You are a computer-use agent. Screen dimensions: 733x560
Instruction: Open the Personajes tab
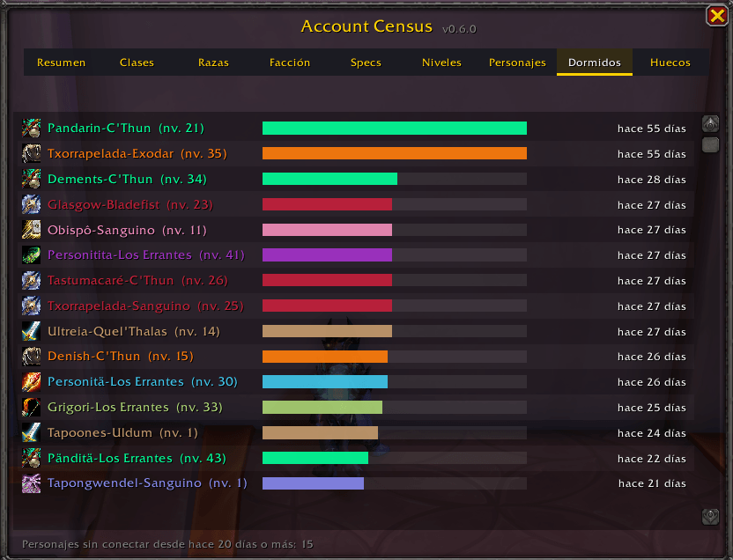click(517, 63)
